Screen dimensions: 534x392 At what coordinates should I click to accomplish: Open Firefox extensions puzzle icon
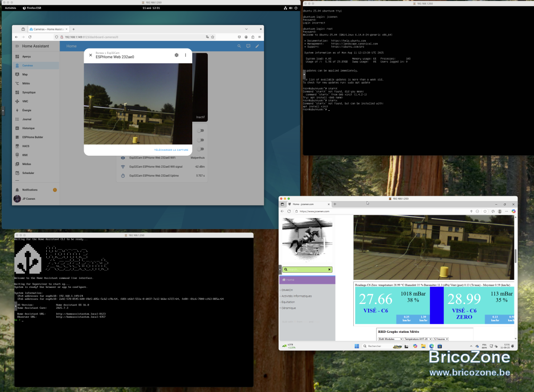(253, 37)
